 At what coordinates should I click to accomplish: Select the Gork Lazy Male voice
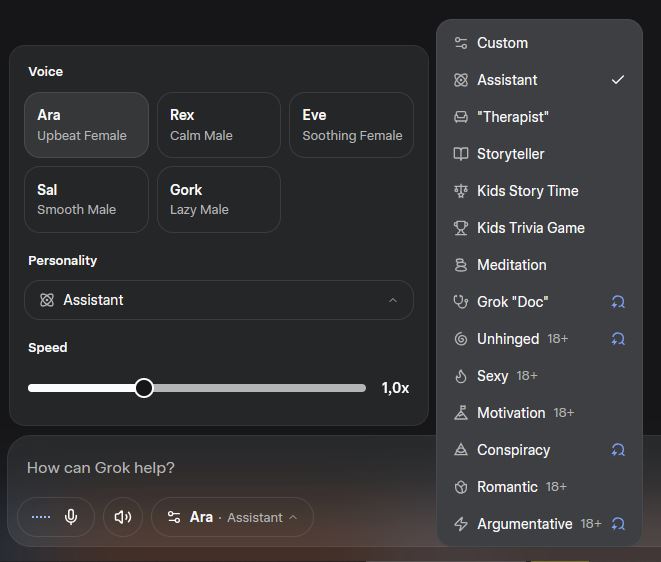pyautogui.click(x=219, y=199)
